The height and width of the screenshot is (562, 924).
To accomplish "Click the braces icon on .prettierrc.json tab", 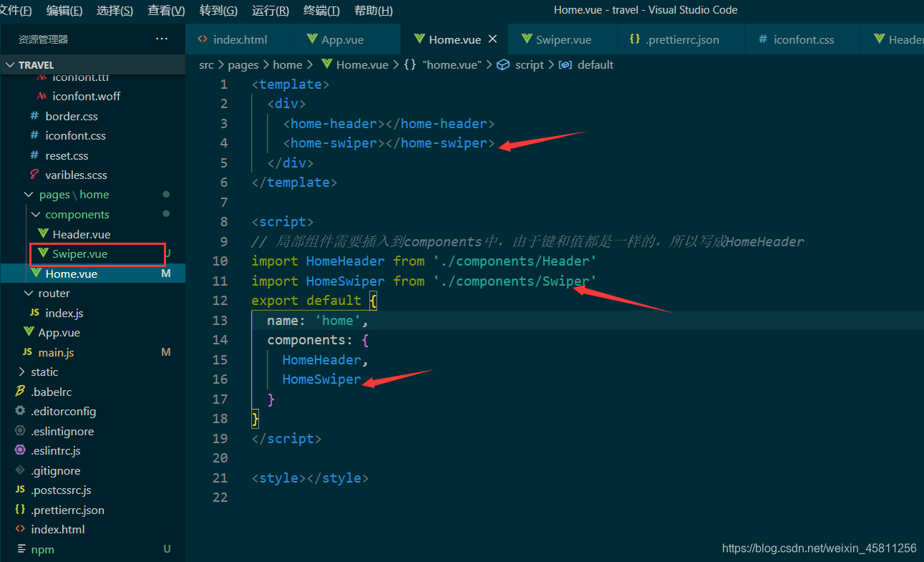I will (x=634, y=39).
